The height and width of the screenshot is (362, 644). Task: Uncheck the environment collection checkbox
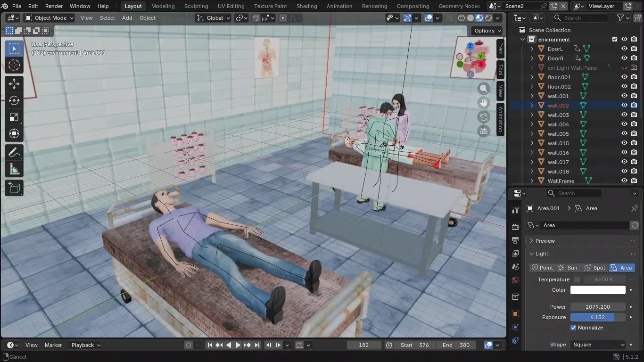point(615,40)
